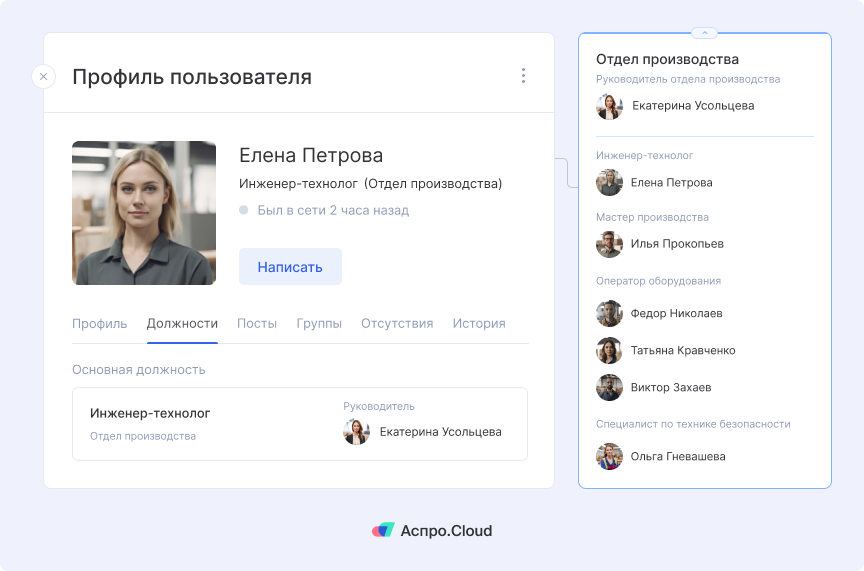Open Виктор Захаев's avatar in list
864x571 pixels.
pos(609,387)
